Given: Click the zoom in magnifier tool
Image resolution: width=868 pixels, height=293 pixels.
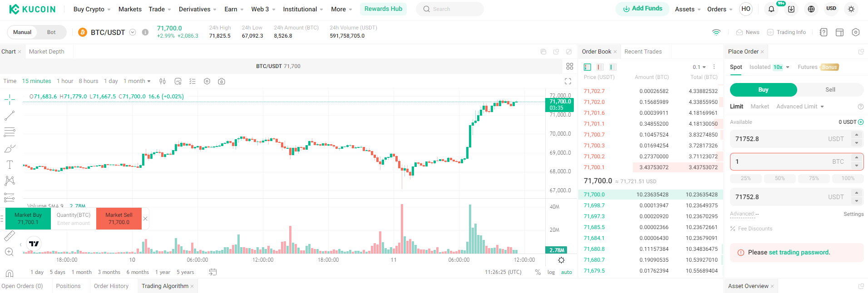Looking at the screenshot, I should tap(10, 252).
